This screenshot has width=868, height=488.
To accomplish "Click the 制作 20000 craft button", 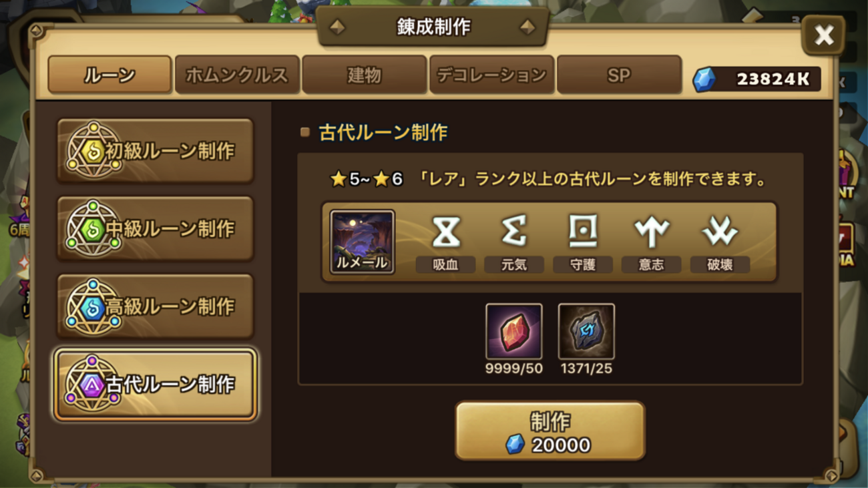I will pyautogui.click(x=550, y=431).
